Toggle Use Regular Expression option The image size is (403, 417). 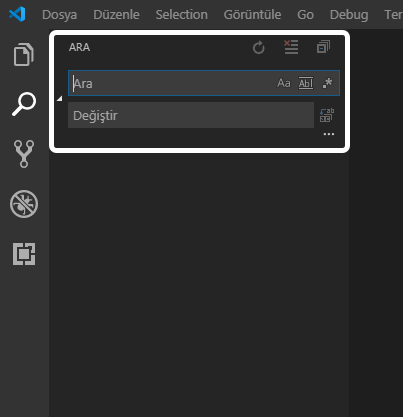327,83
